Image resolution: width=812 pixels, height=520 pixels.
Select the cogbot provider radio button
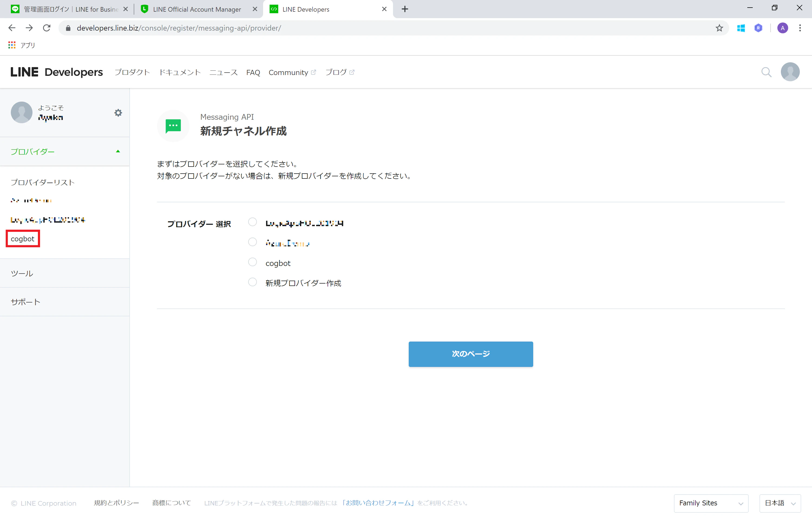click(252, 262)
